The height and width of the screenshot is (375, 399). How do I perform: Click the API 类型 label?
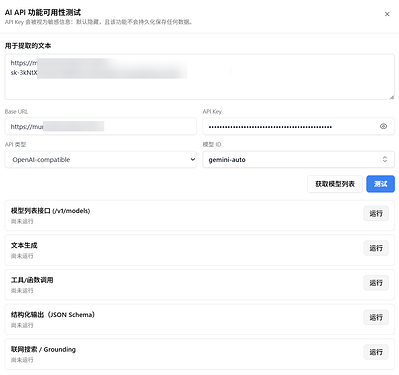coord(15,145)
